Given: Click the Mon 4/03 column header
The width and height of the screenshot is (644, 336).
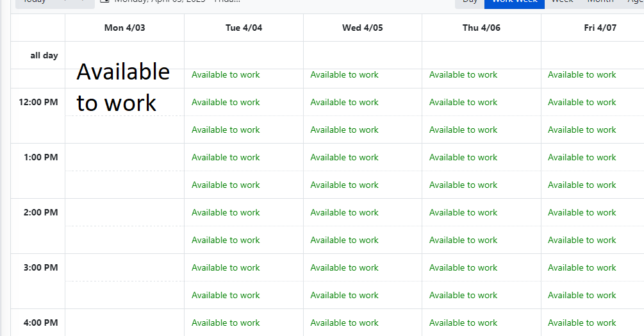Looking at the screenshot, I should point(124,28).
